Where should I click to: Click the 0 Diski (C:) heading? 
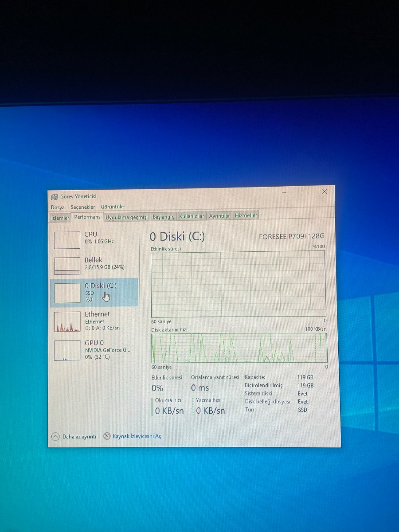coord(177,236)
